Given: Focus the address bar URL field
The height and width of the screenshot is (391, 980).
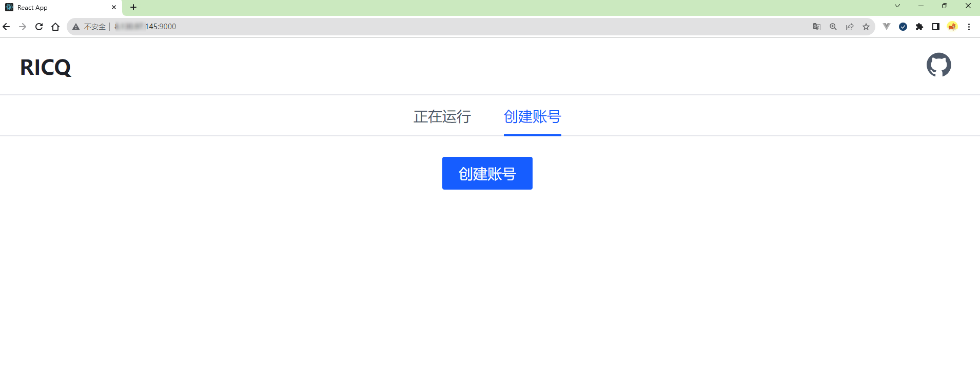Looking at the screenshot, I should (x=462, y=27).
